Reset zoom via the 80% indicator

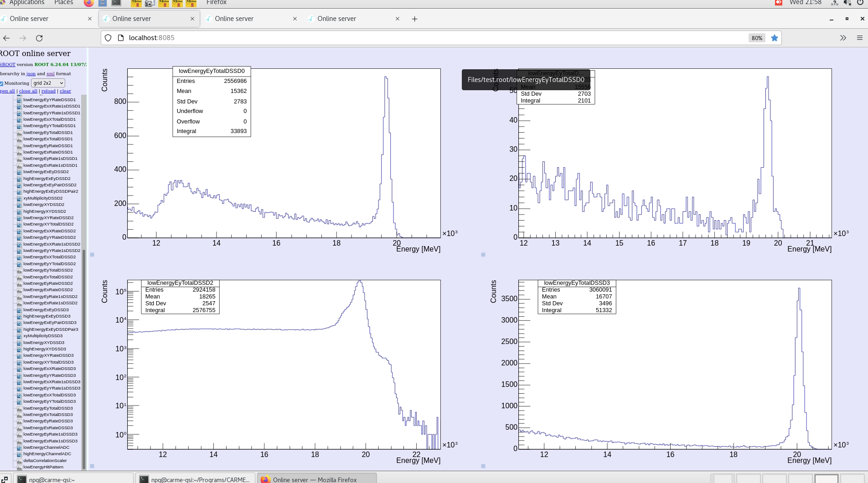(757, 38)
